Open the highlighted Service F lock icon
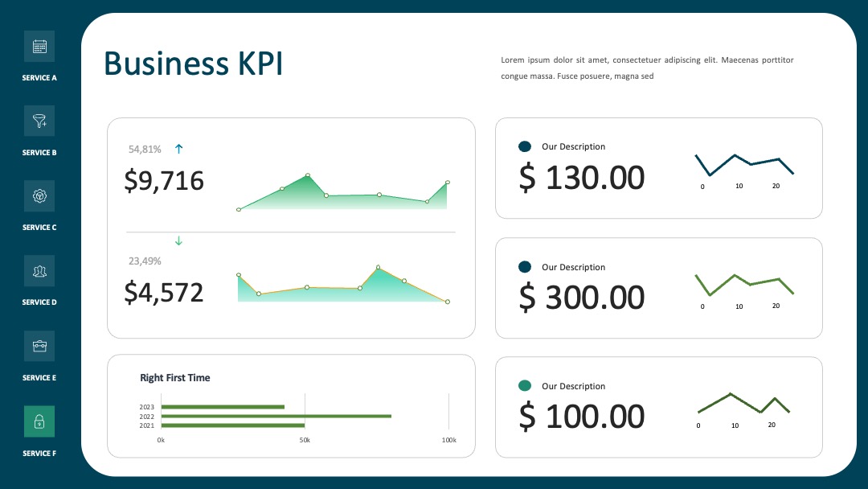Image resolution: width=868 pixels, height=489 pixels. (x=39, y=421)
